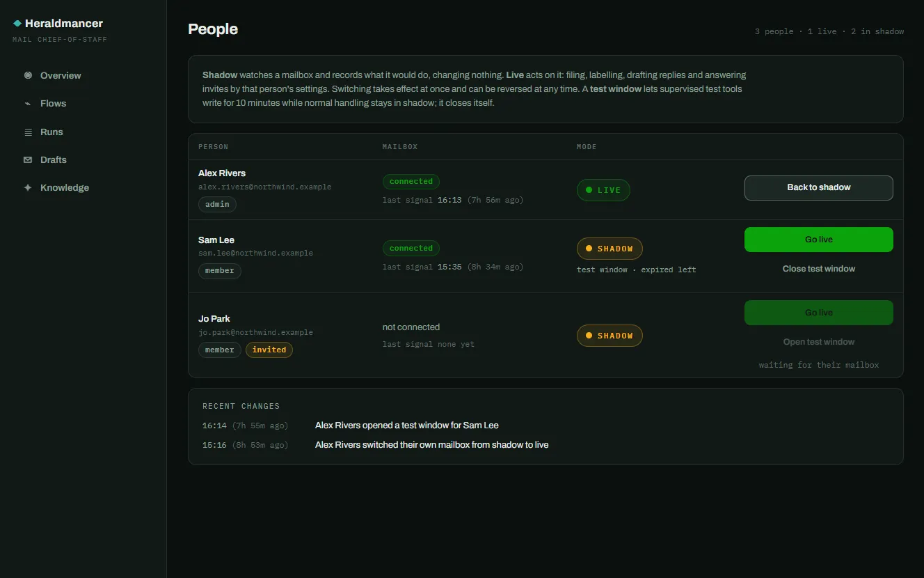Click 'test window · expired left' text
This screenshot has width=924, height=578.
637,270
